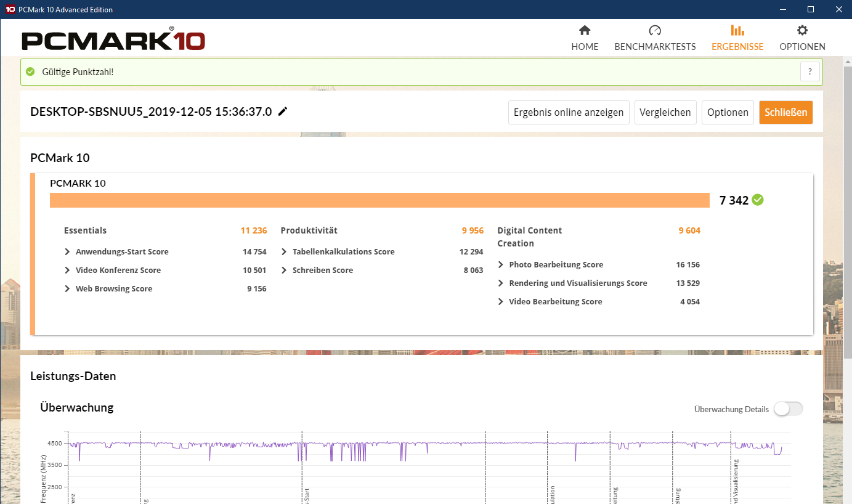Open the question mark help button

click(x=810, y=71)
